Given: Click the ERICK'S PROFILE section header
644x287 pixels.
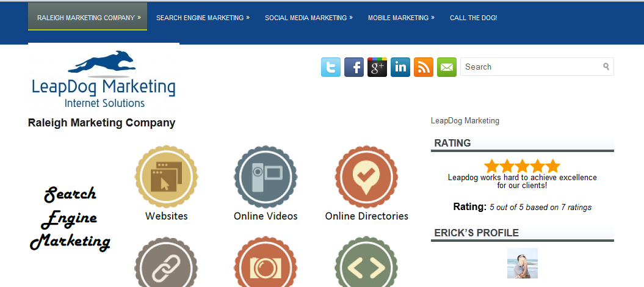Looking at the screenshot, I should click(x=523, y=234).
